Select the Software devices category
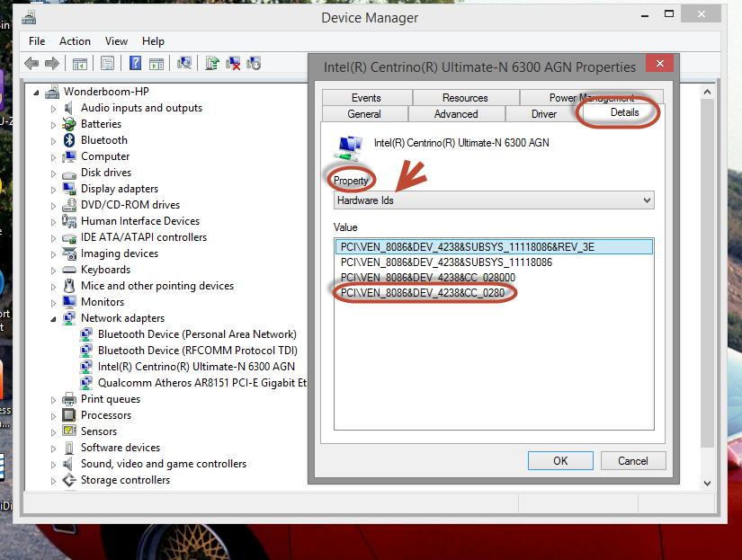Viewport: 742px width, 560px height. click(121, 448)
